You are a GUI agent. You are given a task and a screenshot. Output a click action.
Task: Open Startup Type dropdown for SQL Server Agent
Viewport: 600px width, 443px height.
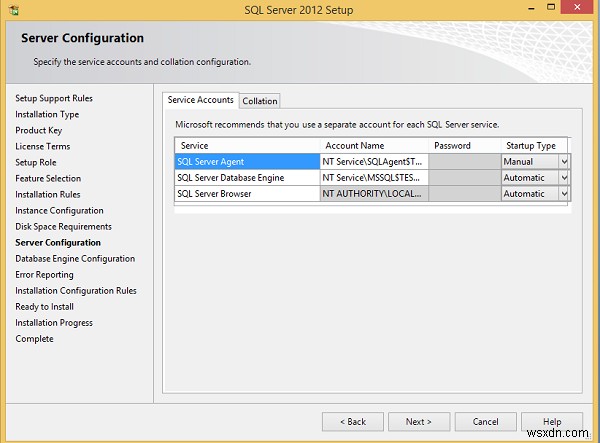tap(564, 162)
